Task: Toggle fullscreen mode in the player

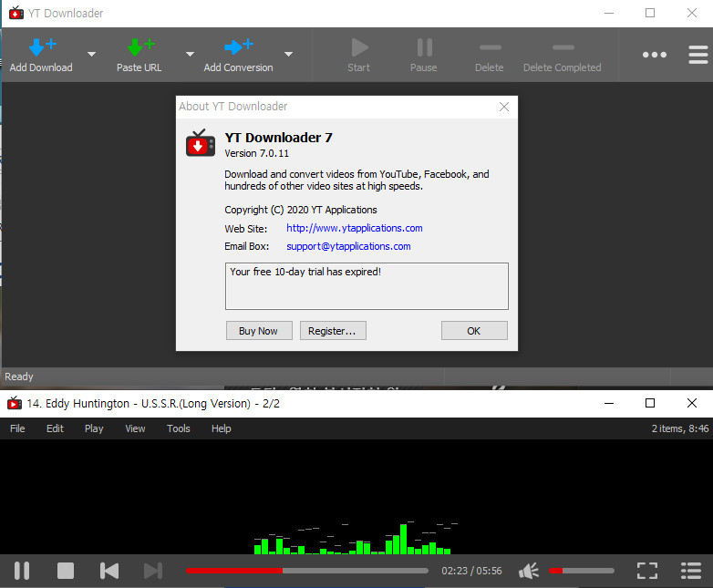Action: point(647,571)
